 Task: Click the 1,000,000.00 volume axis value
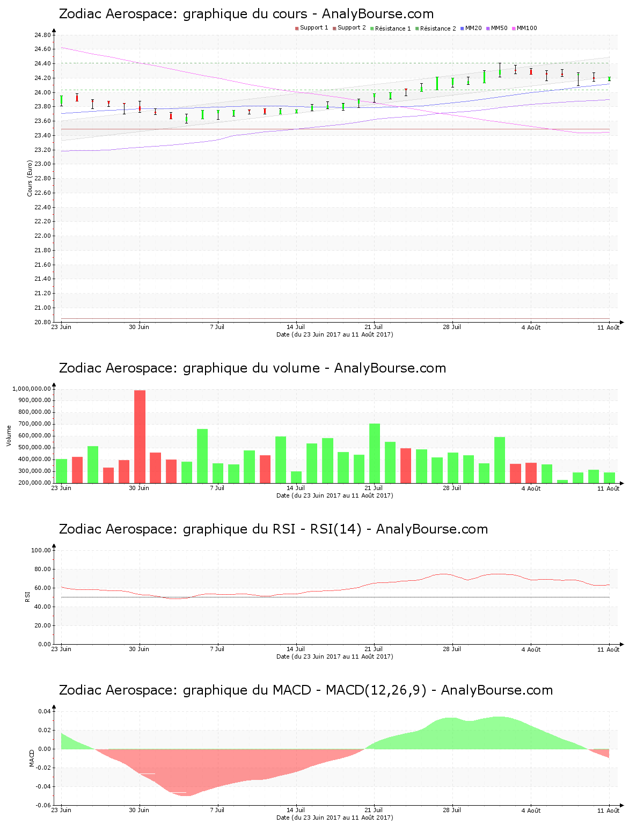click(x=32, y=389)
